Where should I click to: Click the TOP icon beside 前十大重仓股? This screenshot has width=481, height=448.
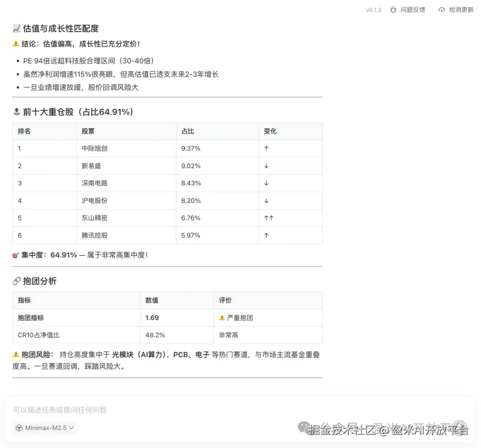click(16, 112)
